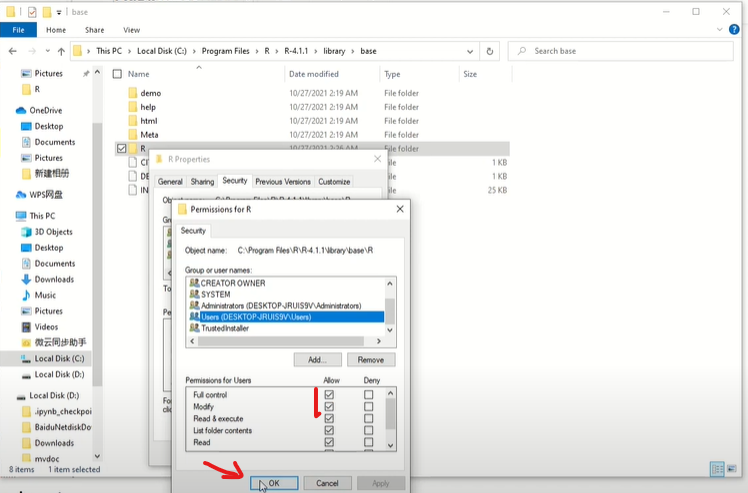
Task: Click the Refresh button in address bar
Action: [x=489, y=52]
